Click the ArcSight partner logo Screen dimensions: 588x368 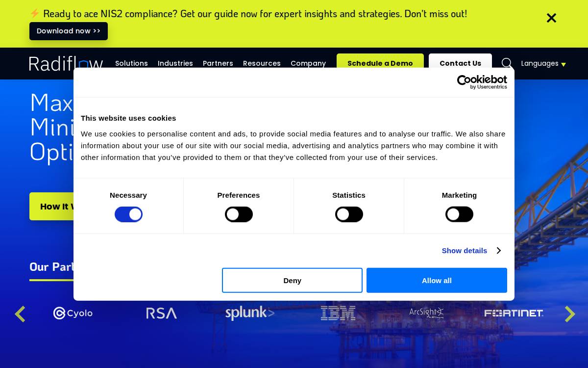click(426, 313)
